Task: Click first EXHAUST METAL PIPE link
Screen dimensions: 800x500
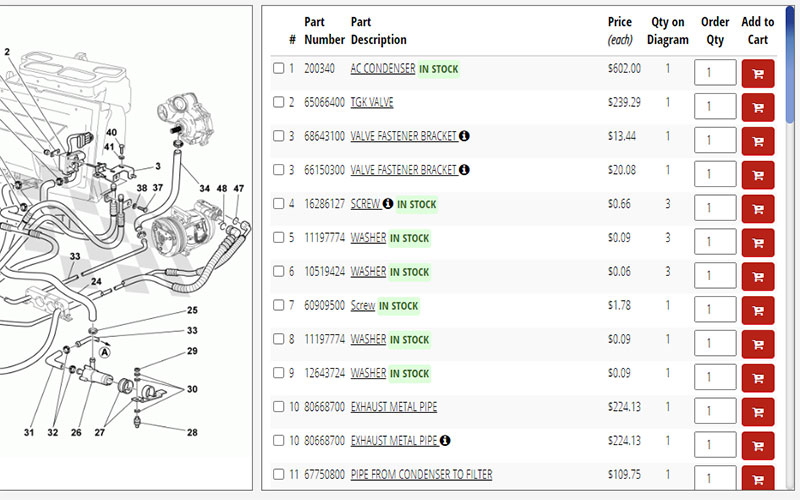Action: (393, 407)
